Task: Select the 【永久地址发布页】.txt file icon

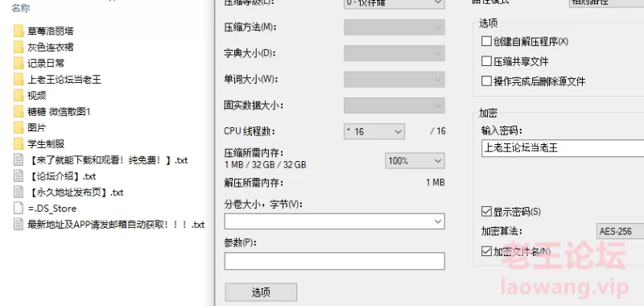Action: (x=19, y=192)
